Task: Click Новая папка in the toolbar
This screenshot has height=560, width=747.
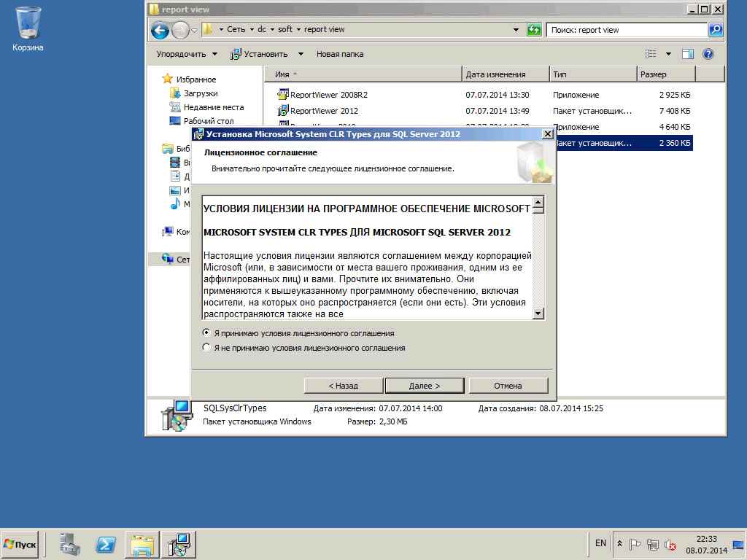Action: 340,54
